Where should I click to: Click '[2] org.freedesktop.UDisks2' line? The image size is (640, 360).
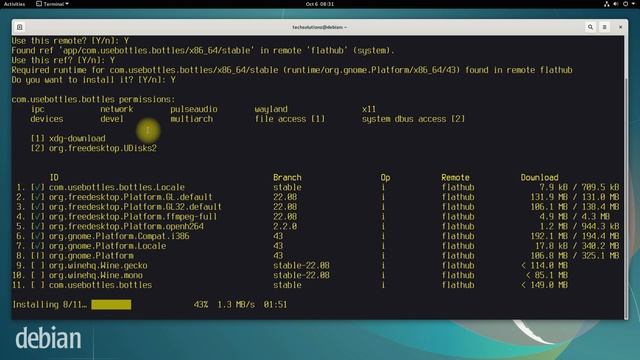(x=93, y=148)
